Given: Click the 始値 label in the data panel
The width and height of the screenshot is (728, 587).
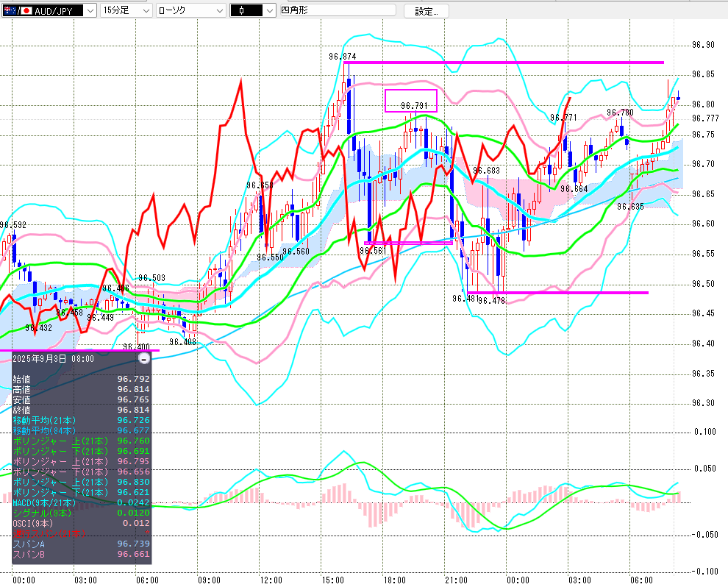Looking at the screenshot, I should 21,379.
